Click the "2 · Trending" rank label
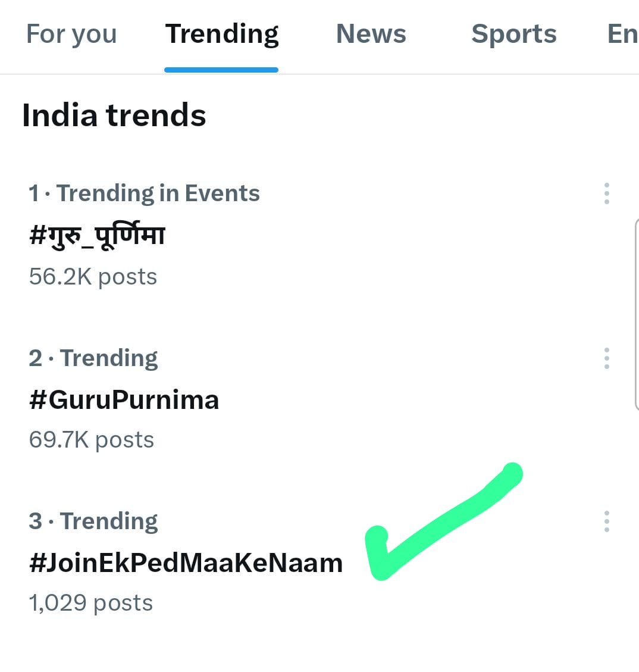This screenshot has height=672, width=639. 93,358
